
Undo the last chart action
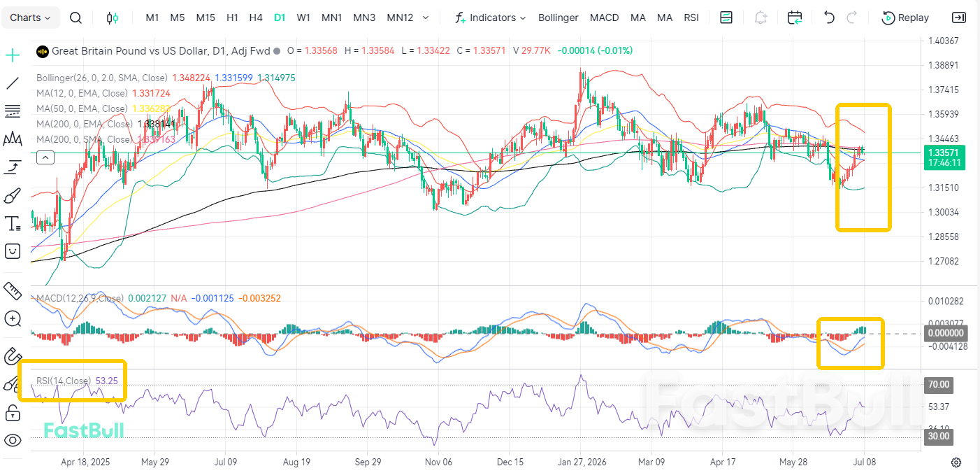[829, 17]
